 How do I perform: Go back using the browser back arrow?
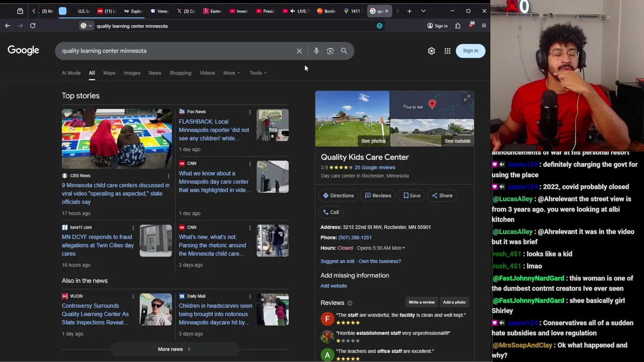pyautogui.click(x=8, y=26)
